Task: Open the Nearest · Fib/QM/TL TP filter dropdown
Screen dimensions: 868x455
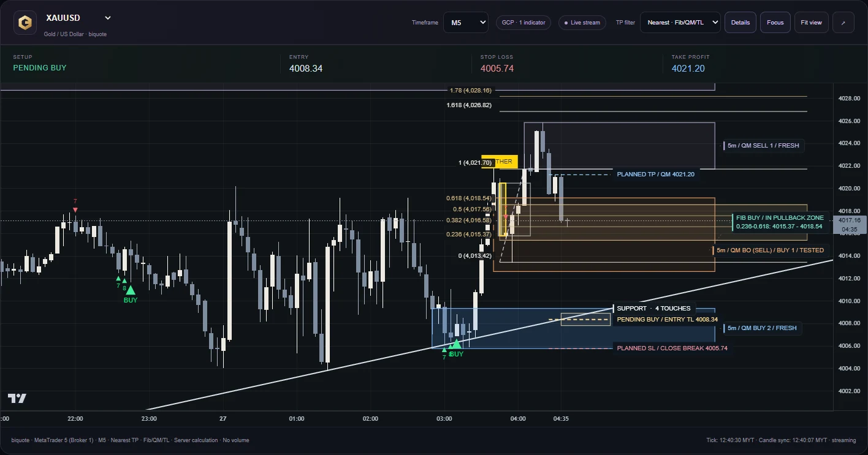Action: [680, 23]
